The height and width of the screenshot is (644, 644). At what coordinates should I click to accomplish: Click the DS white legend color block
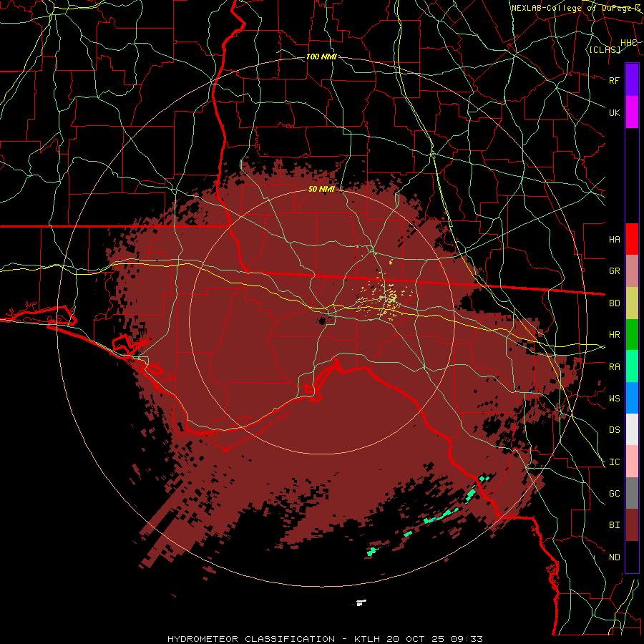point(632,429)
